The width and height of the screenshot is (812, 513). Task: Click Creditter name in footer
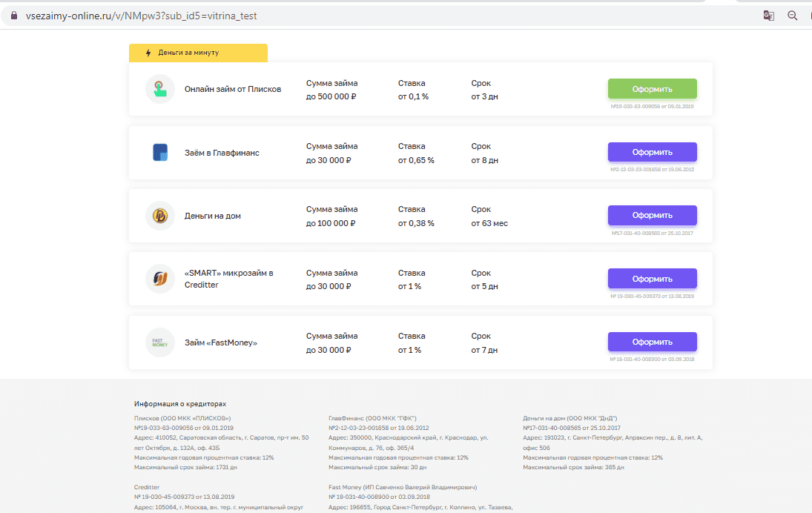pyautogui.click(x=147, y=488)
